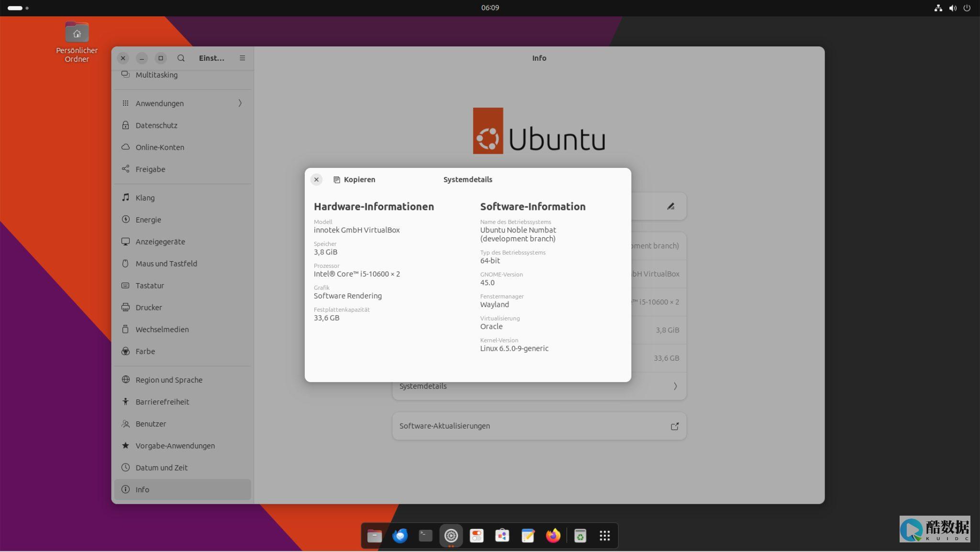Click the 'Wayland' Fenstermanager value
The width and height of the screenshot is (980, 552).
point(494,305)
